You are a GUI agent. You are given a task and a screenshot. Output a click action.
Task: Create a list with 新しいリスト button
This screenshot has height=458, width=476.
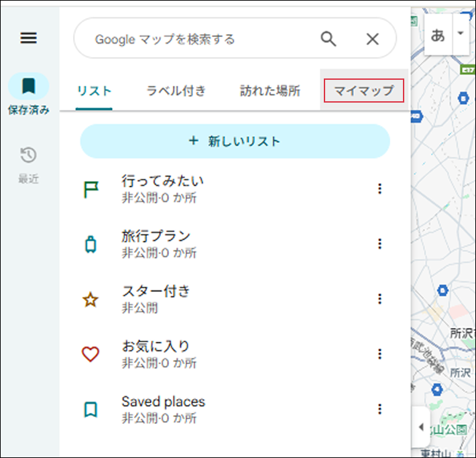235,141
